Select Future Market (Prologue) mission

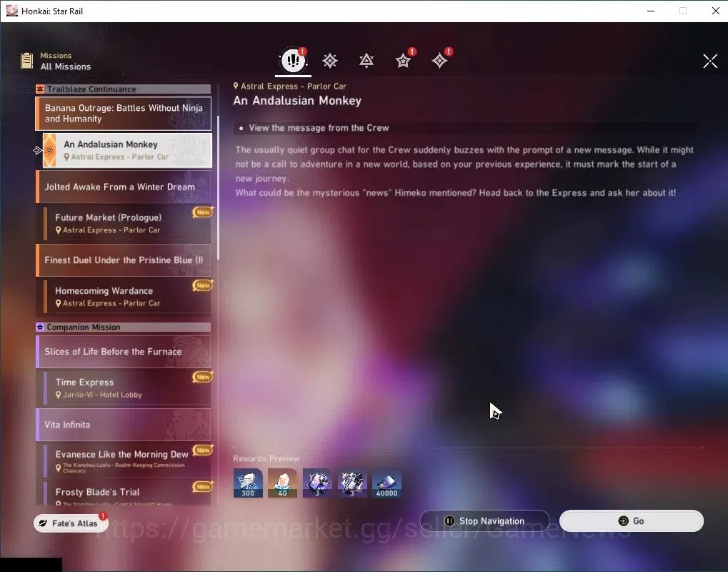(x=127, y=224)
